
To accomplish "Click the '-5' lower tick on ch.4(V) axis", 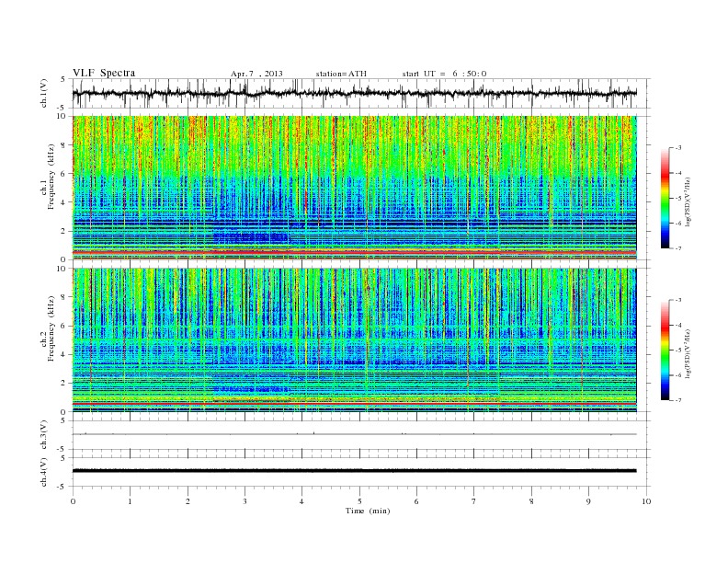I will 63,487.
